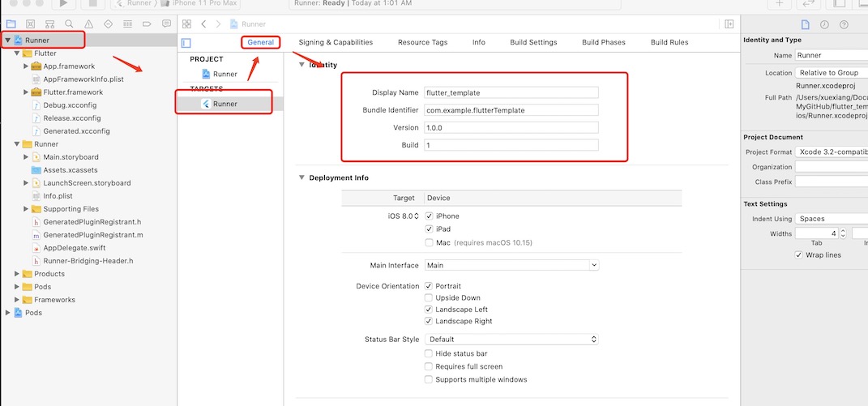Expand the Pods project at bottom of navigator

click(x=8, y=312)
